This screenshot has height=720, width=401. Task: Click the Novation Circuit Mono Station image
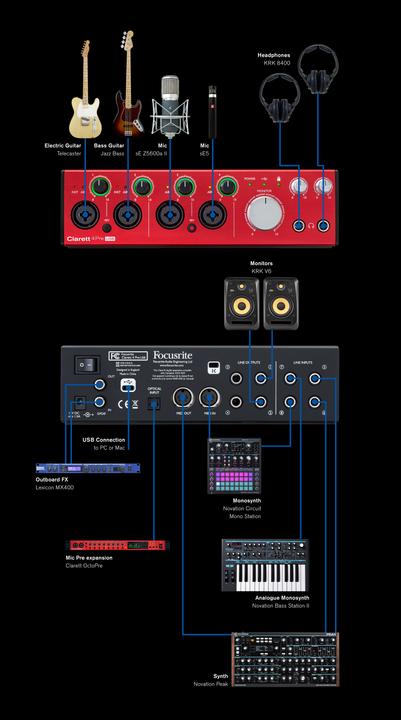tap(234, 466)
